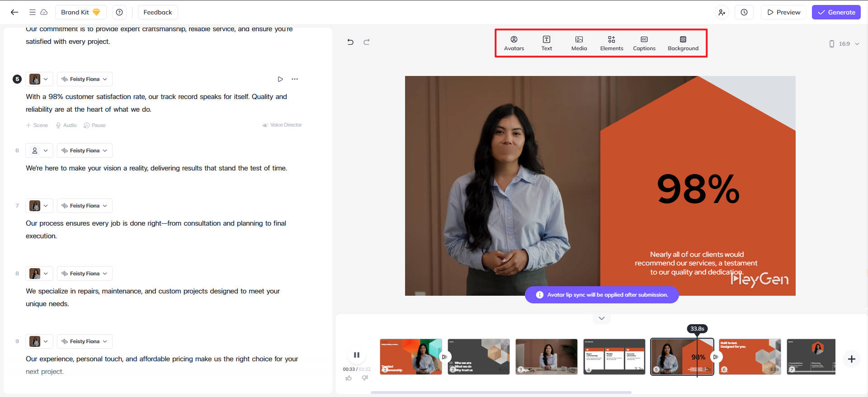The width and height of the screenshot is (868, 397).
Task: Open the Media tab
Action: pos(579,43)
